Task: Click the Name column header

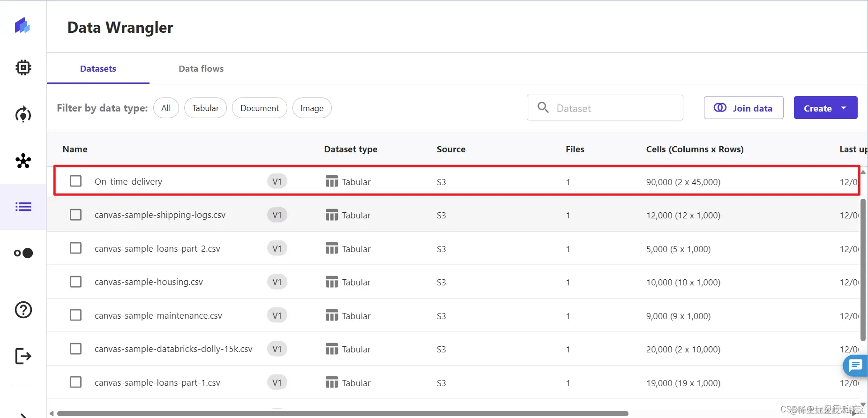Action: (75, 149)
